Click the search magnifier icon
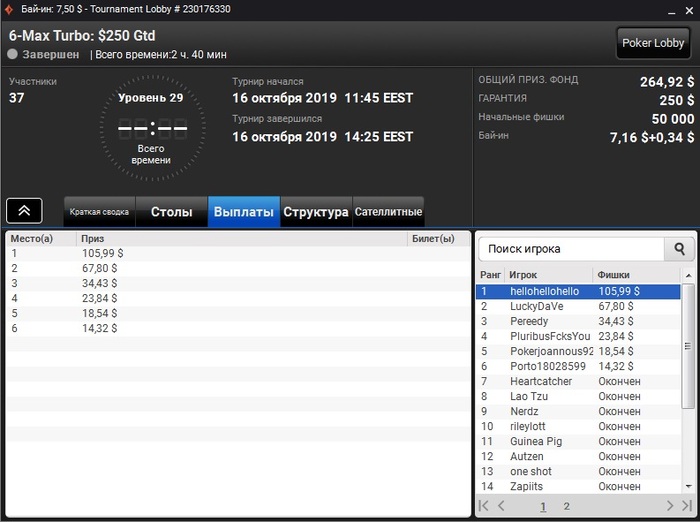This screenshot has height=522, width=700. coord(679,249)
